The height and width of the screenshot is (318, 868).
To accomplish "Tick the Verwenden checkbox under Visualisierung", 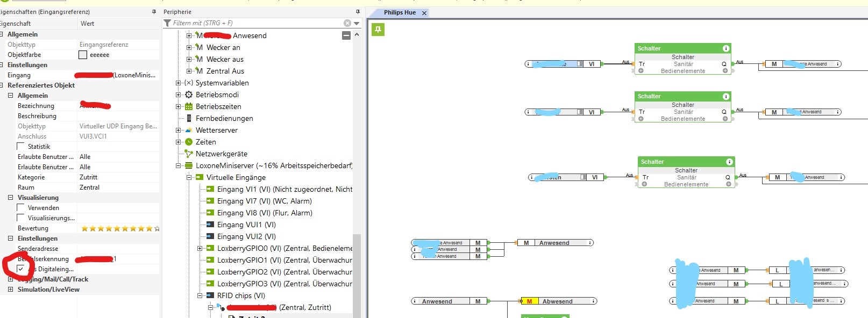I will pyautogui.click(x=21, y=208).
